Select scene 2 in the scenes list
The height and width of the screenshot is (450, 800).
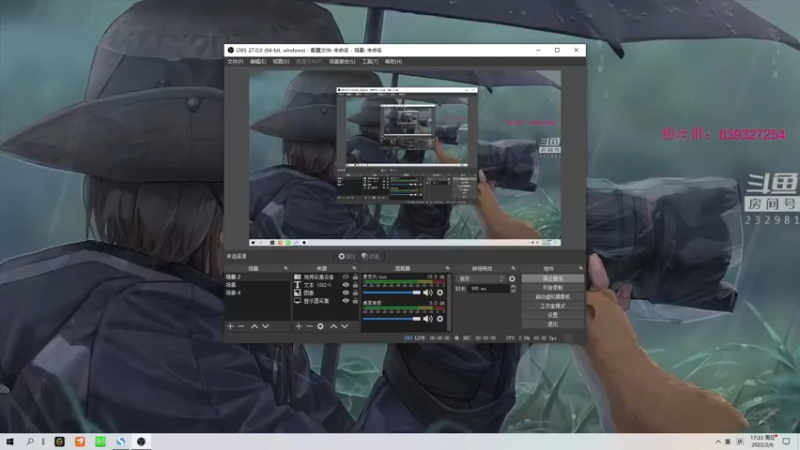coord(258,277)
